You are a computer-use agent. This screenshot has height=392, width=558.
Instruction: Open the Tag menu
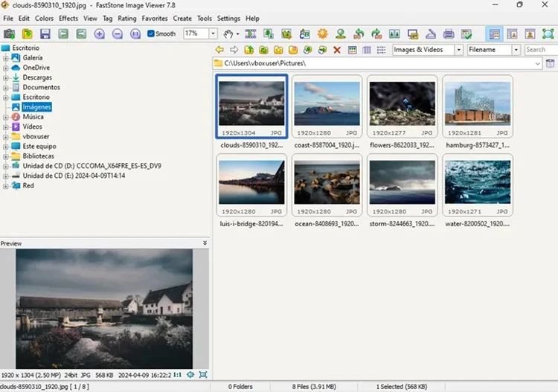107,18
